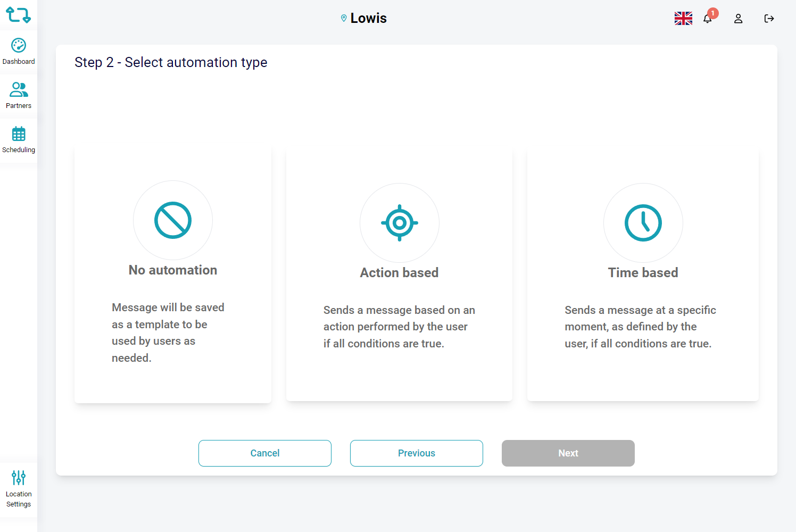Select the Time based card title
This screenshot has width=796, height=532.
pos(643,273)
